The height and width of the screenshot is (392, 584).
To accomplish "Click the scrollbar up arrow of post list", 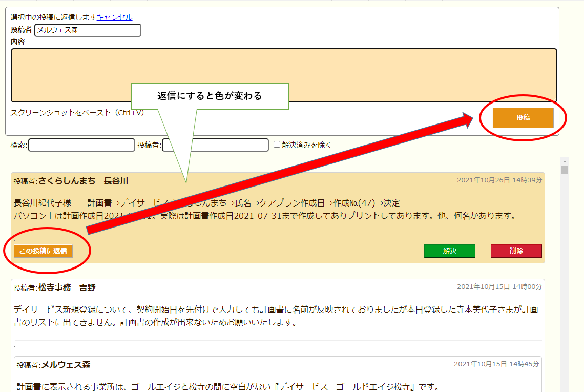I will click(x=565, y=161).
